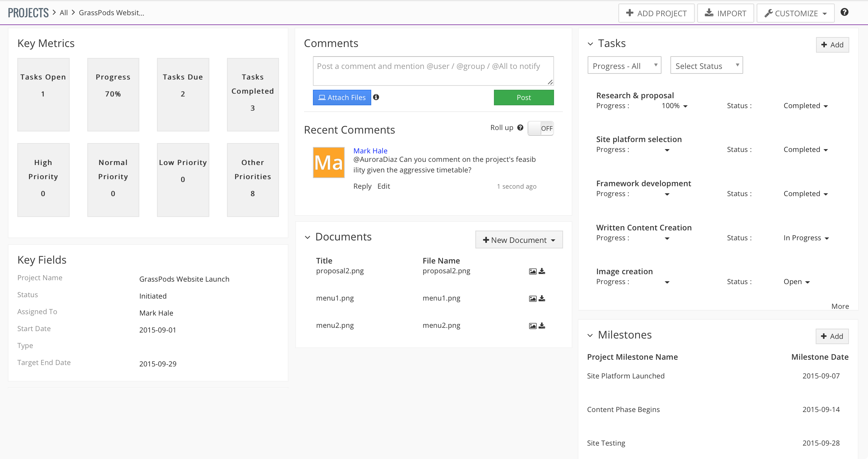This screenshot has height=459, width=868.
Task: Click the Add Project plus icon
Action: [x=630, y=13]
